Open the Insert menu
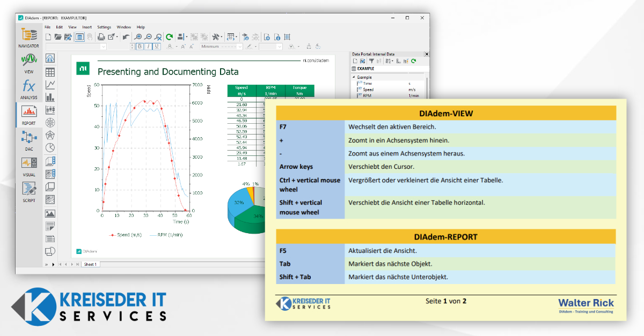Viewport: 644px width, 336px height. click(87, 27)
